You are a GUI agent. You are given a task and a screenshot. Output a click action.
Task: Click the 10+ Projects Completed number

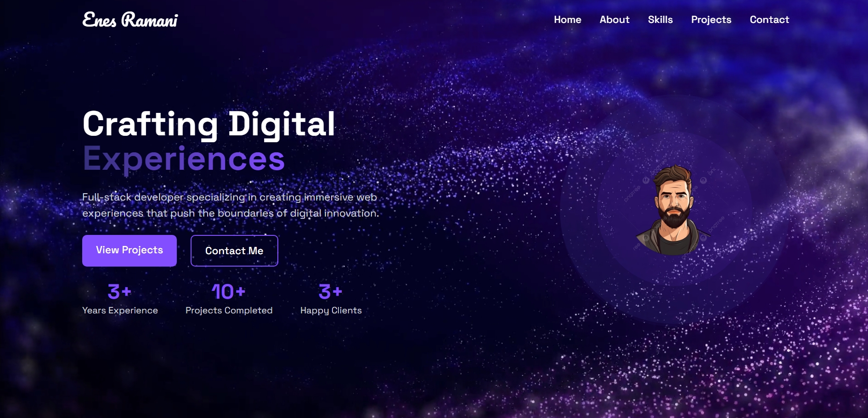point(228,292)
